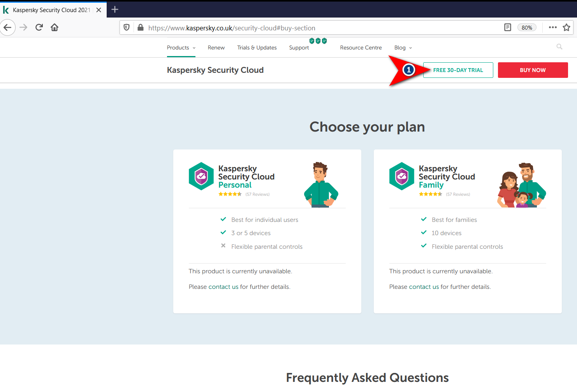Click 'Best for individual users' feature text

(x=265, y=220)
